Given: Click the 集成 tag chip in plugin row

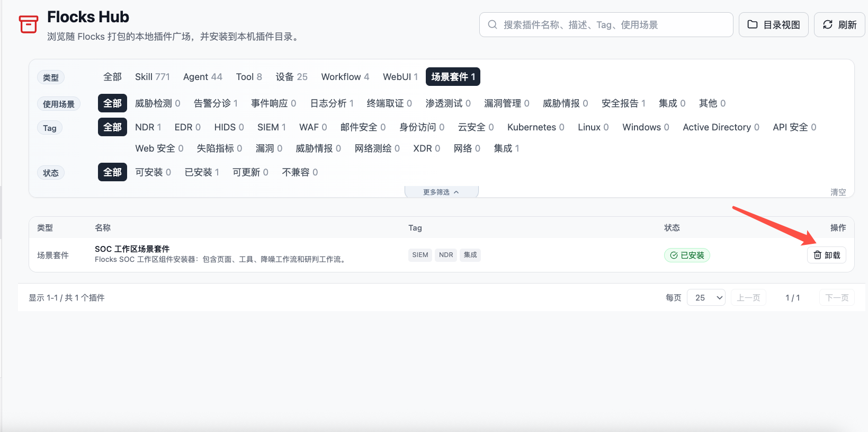Looking at the screenshot, I should pyautogui.click(x=470, y=255).
